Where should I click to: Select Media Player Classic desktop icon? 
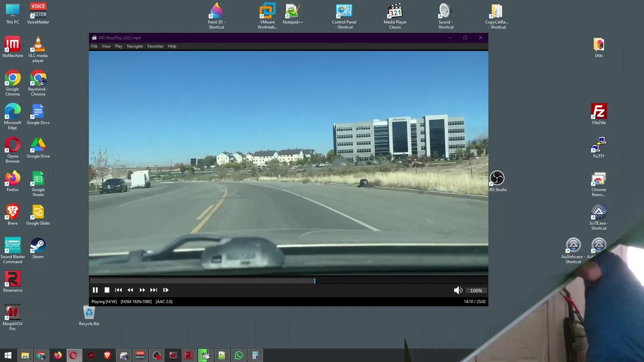point(395,16)
